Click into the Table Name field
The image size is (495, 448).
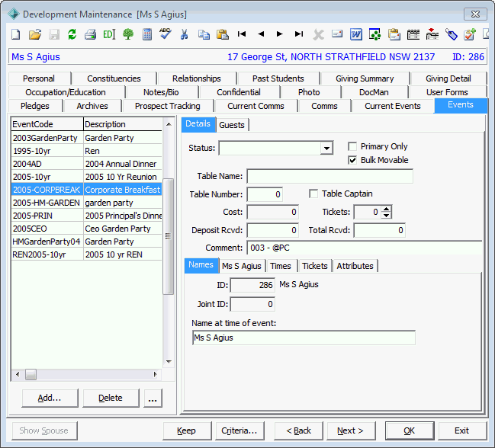coord(330,176)
